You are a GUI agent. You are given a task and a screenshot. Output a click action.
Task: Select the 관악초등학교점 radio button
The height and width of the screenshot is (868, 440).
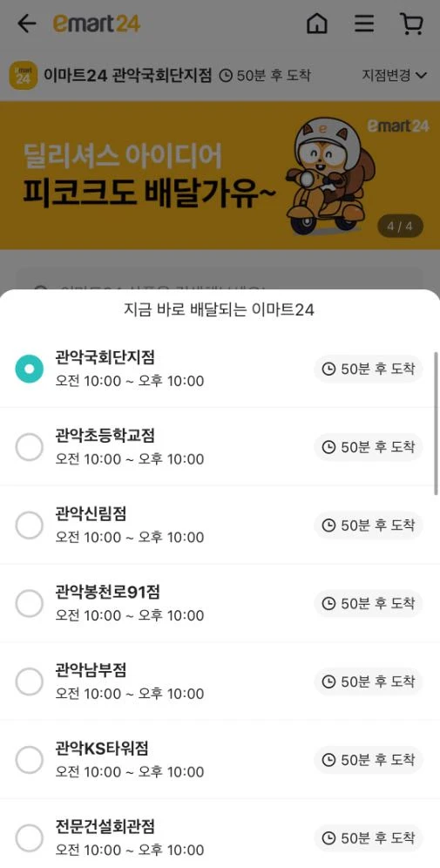click(x=29, y=447)
